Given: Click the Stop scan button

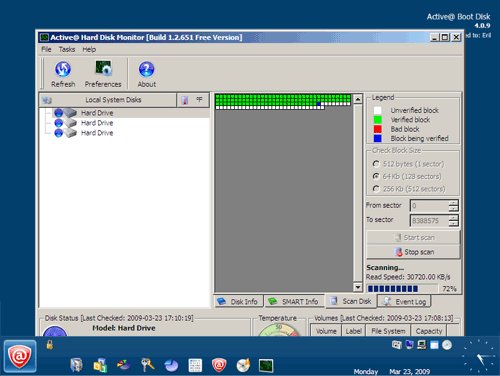Looking at the screenshot, I should click(413, 252).
